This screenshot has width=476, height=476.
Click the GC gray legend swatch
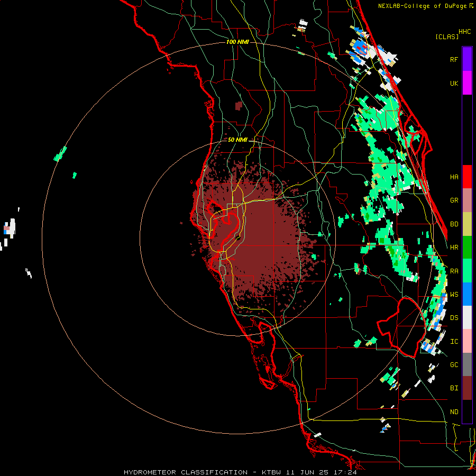[x=467, y=364]
